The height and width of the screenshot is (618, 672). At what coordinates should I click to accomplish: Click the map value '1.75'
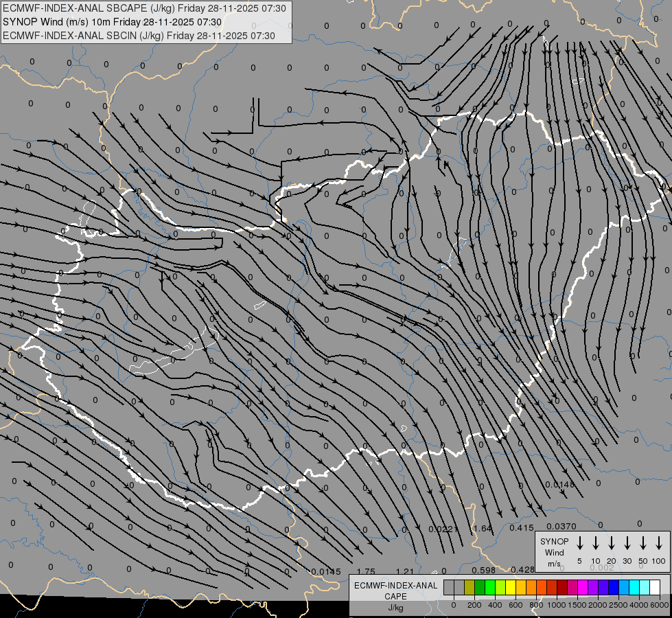(x=366, y=572)
